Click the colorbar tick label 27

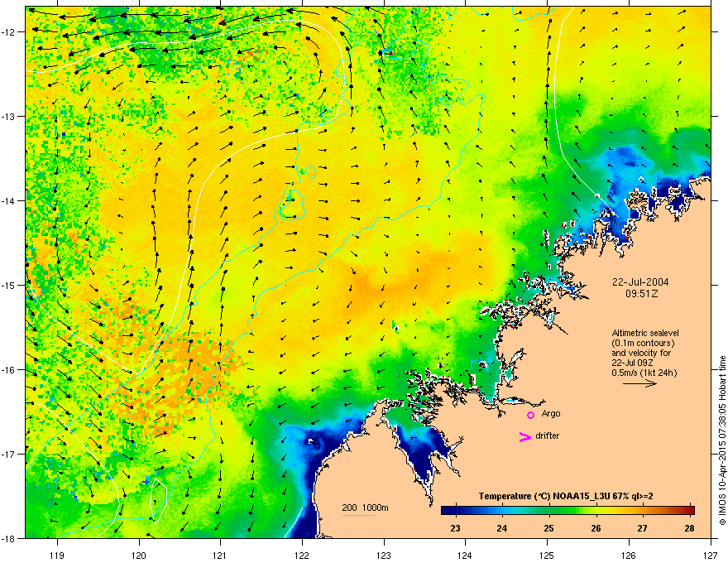click(642, 528)
